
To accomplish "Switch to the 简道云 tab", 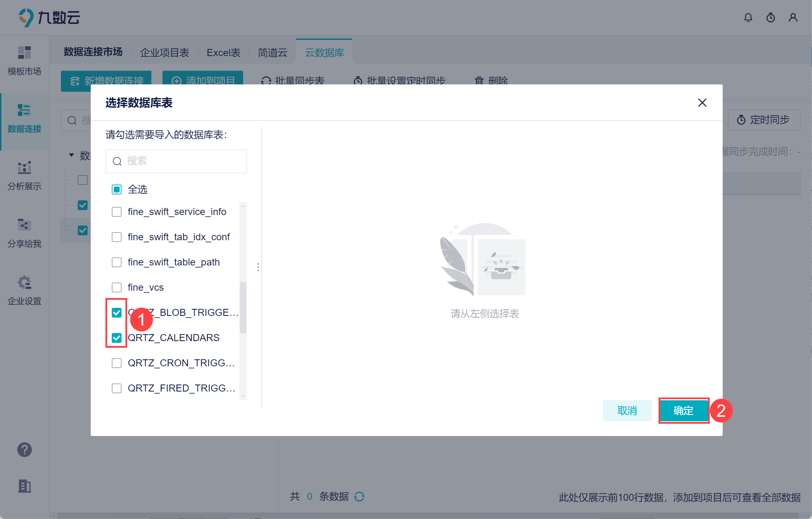I will click(273, 53).
